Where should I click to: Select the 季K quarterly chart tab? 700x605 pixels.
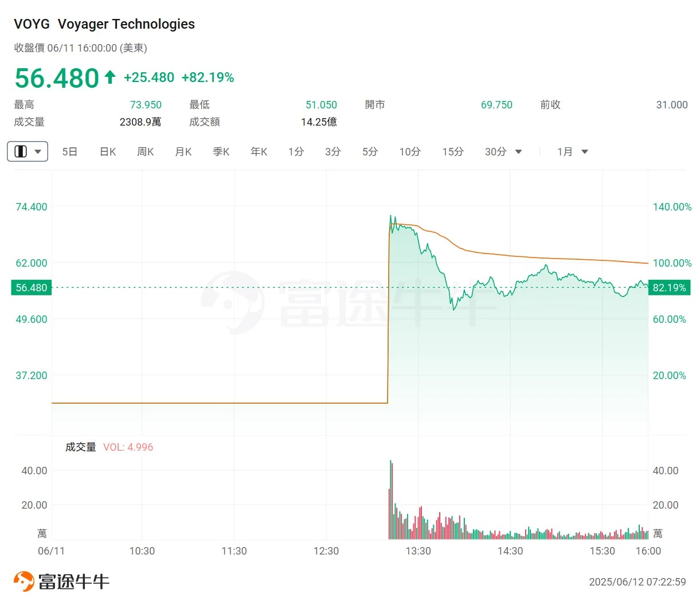(221, 152)
